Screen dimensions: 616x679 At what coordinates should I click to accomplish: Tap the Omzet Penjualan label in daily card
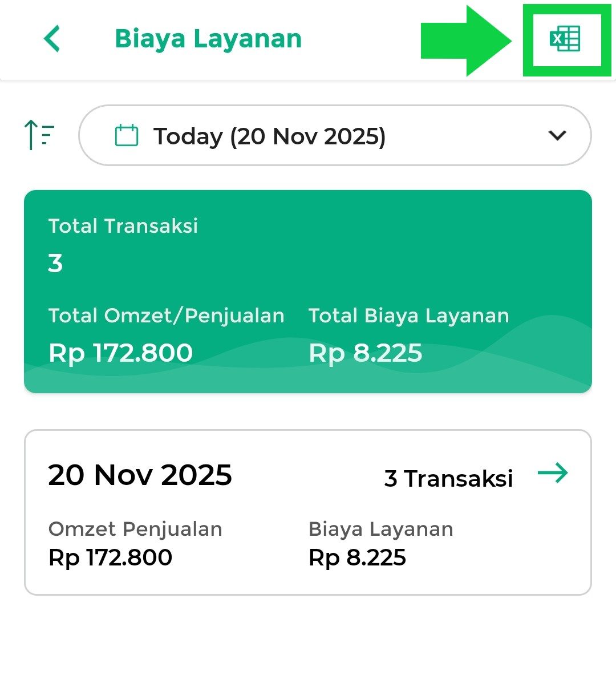[135, 529]
